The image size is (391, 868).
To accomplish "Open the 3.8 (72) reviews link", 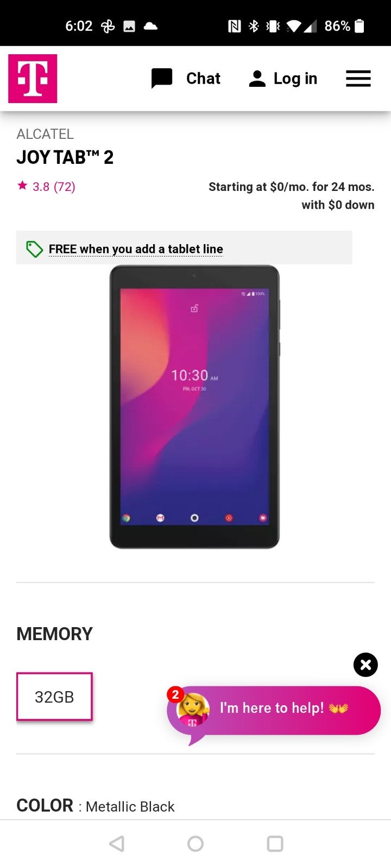I will 54,187.
